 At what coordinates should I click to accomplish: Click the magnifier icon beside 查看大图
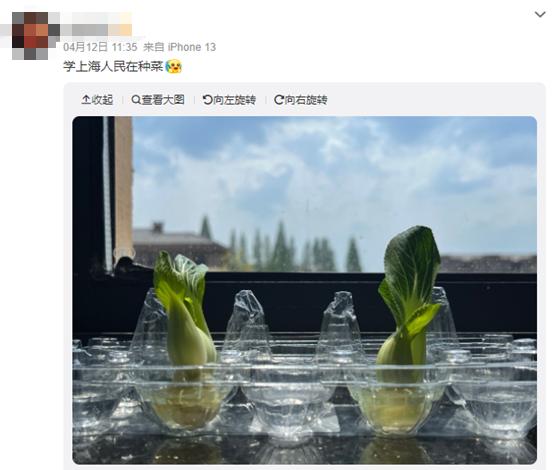click(136, 100)
